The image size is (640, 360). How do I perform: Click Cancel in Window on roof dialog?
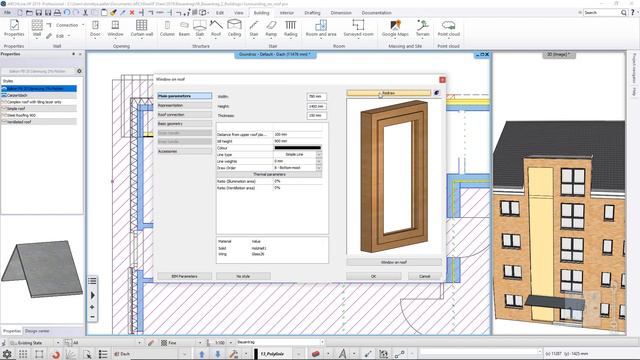(424, 276)
